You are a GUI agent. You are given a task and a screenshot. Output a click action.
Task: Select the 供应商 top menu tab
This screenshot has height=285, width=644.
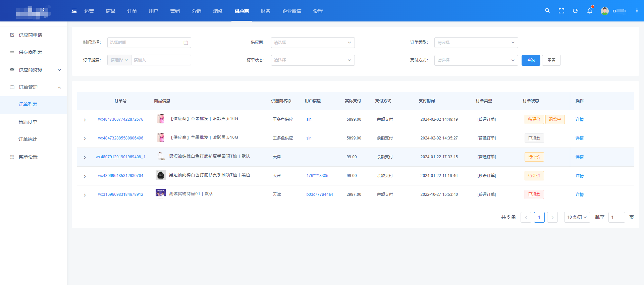(242, 11)
